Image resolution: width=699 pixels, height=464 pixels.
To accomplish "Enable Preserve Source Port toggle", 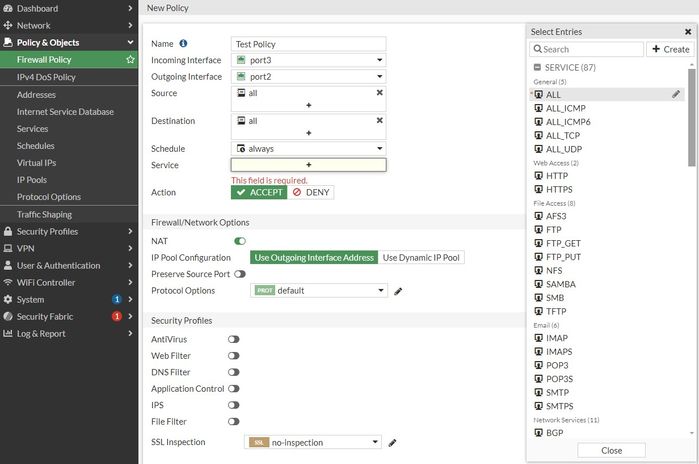I will pos(240,274).
